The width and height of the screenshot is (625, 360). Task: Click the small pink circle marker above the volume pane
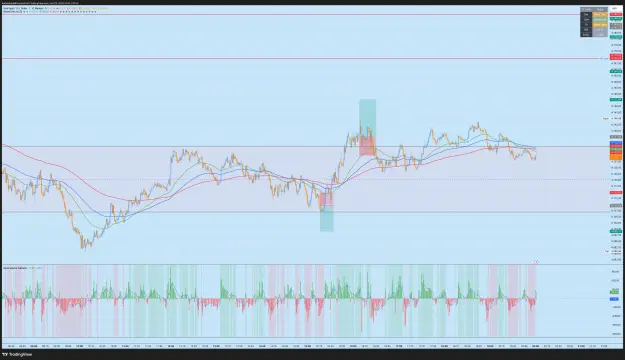[x=536, y=262]
